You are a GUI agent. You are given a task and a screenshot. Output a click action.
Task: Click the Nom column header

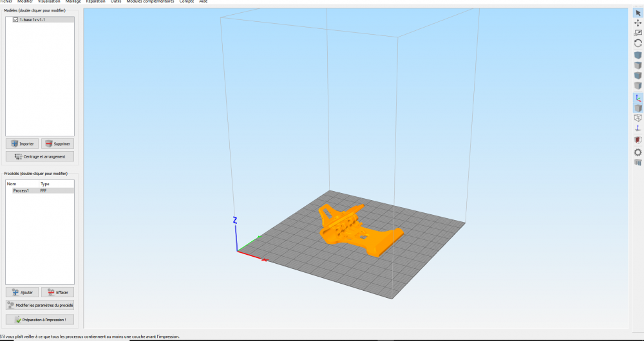click(x=23, y=184)
